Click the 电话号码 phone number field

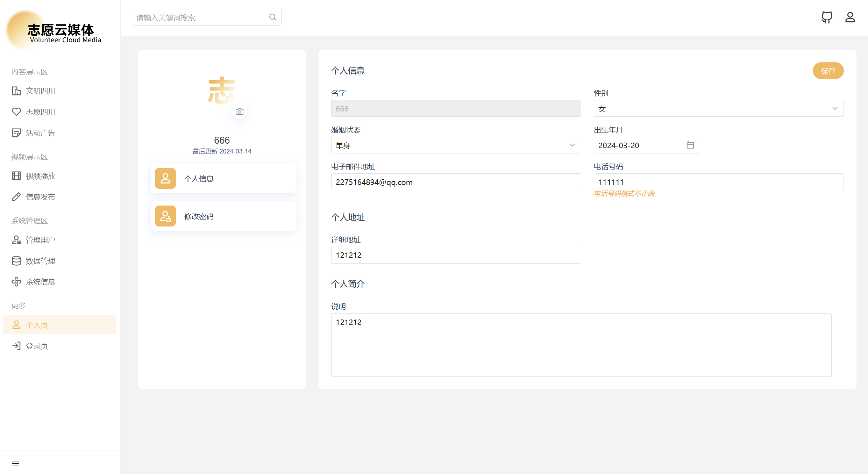point(718,182)
